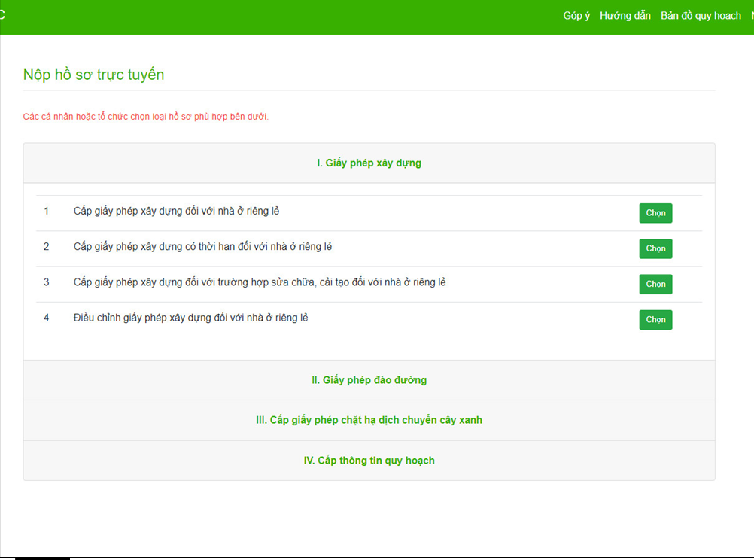754x560 pixels.
Task: Click the row text about sửa chữa, cải tạo
Action: click(x=260, y=282)
